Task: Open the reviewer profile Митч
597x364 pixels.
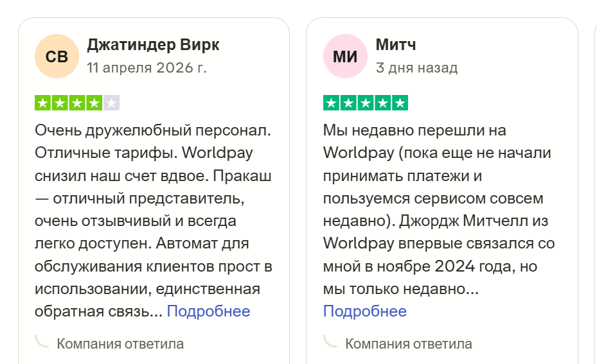Action: pyautogui.click(x=396, y=45)
